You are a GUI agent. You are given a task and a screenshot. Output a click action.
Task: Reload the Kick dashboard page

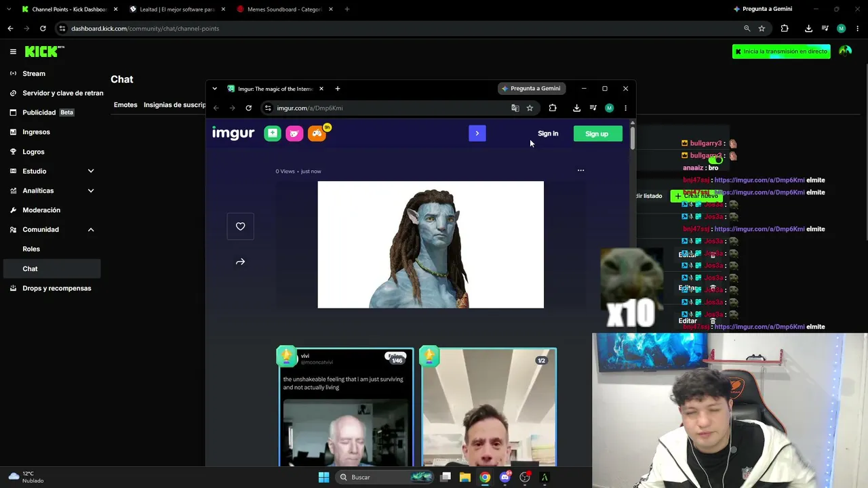click(43, 28)
